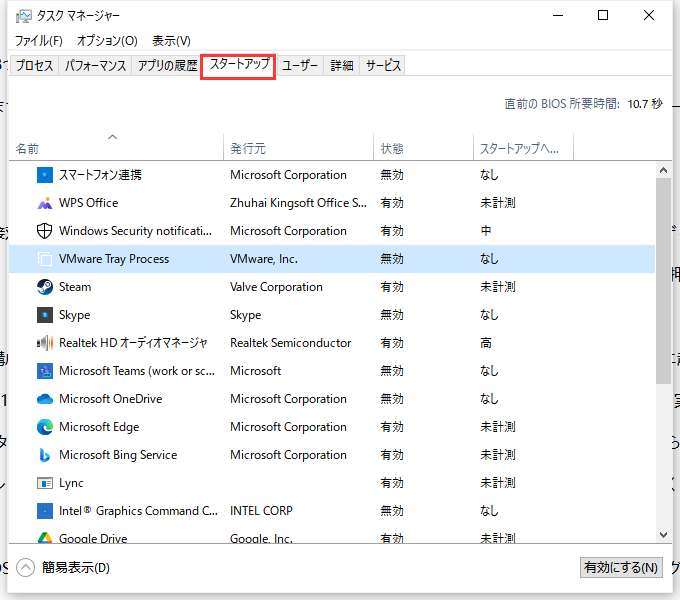The width and height of the screenshot is (680, 600).
Task: Sort by the 発行元 column header
Action: 298,147
